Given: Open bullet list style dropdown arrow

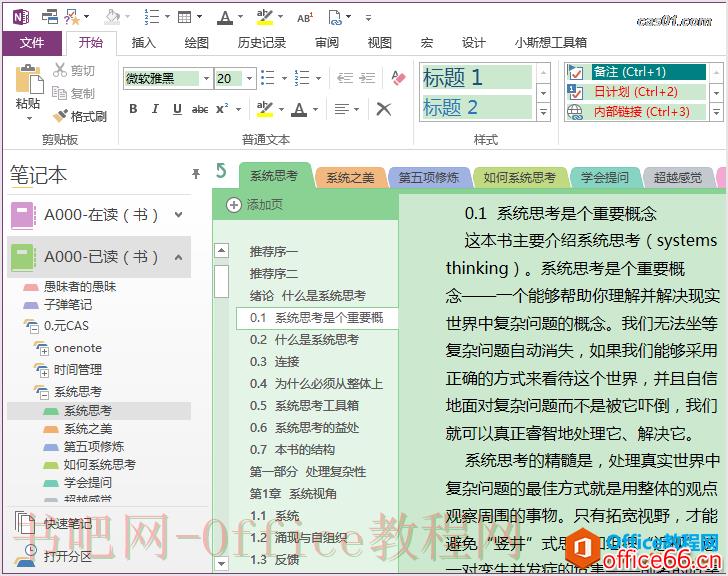Looking at the screenshot, I should pos(284,78).
